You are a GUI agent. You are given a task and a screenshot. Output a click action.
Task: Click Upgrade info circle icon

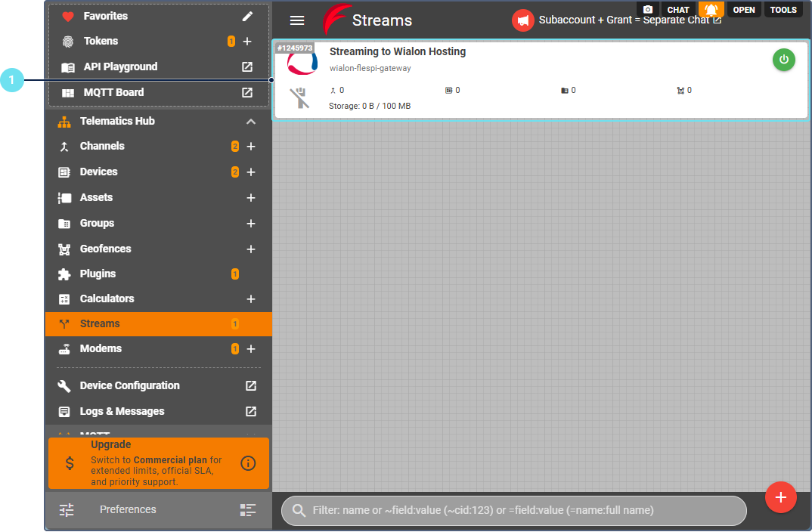(x=248, y=463)
